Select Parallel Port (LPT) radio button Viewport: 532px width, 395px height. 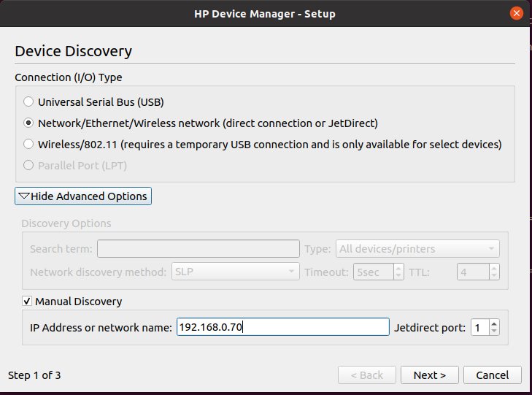tap(28, 166)
